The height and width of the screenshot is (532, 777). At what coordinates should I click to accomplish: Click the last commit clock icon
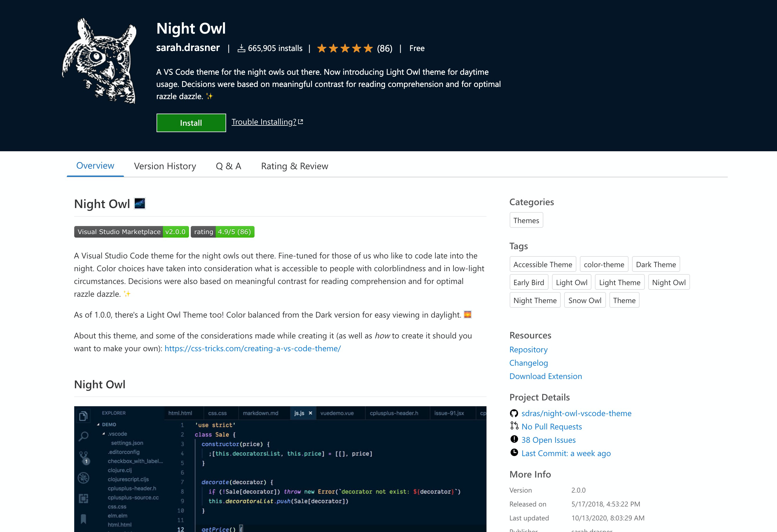(x=514, y=453)
